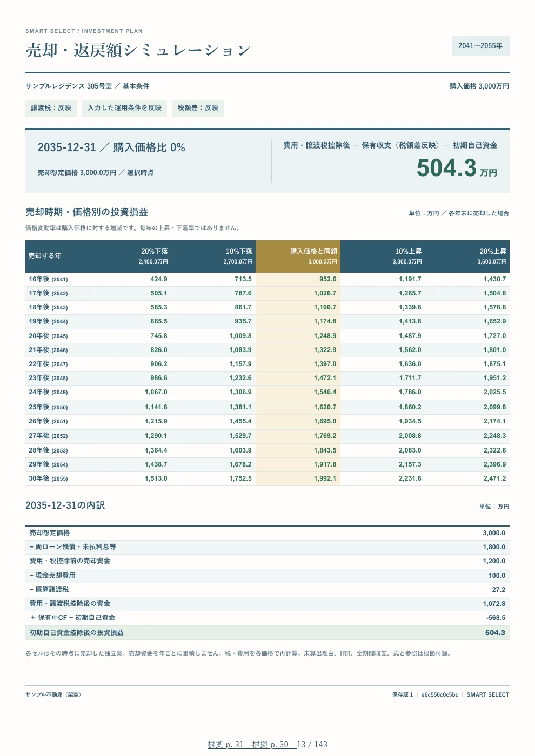Image resolution: width=535 pixels, height=756 pixels.
Task: Click the value 1,917.8 in the 2054 row
Action: (325, 464)
